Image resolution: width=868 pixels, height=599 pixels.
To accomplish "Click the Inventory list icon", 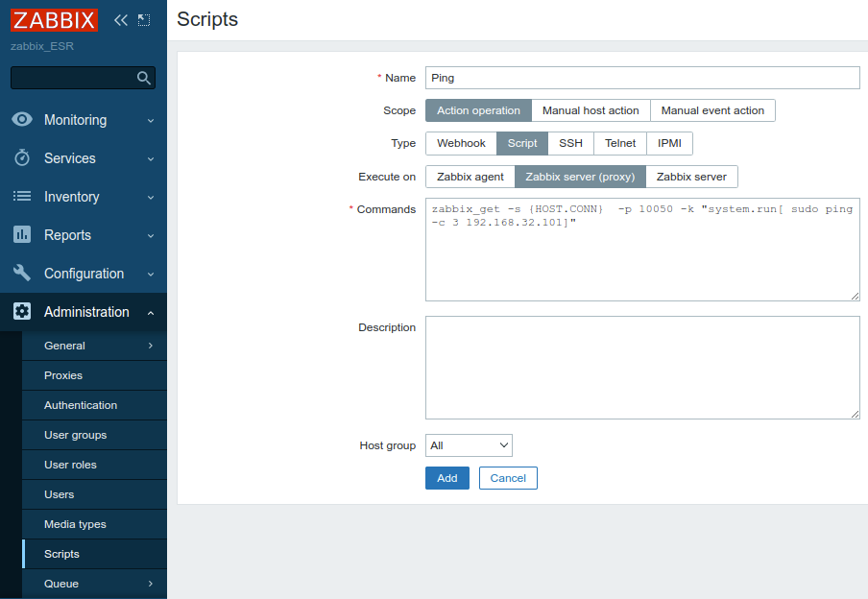I will tap(22, 196).
